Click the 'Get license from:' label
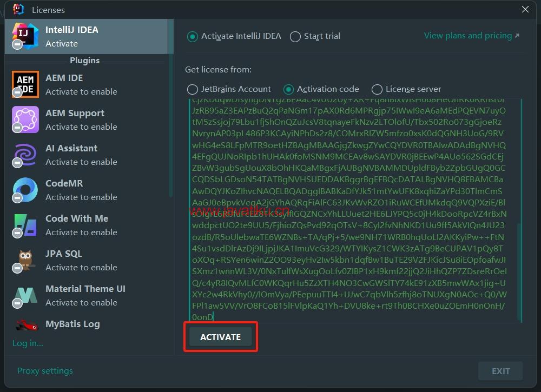The width and height of the screenshot is (541, 392). (218, 70)
